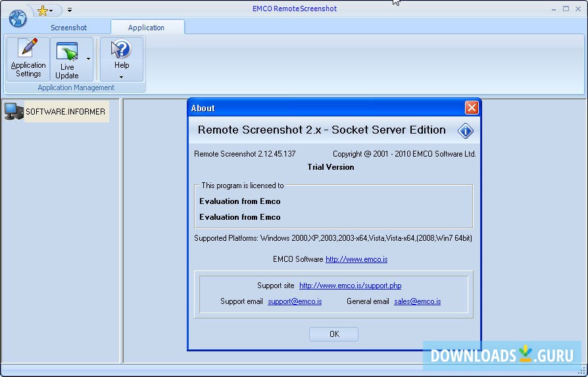Screen dimensions: 588x377
Task: Open the support.php site link
Action: pyautogui.click(x=351, y=286)
